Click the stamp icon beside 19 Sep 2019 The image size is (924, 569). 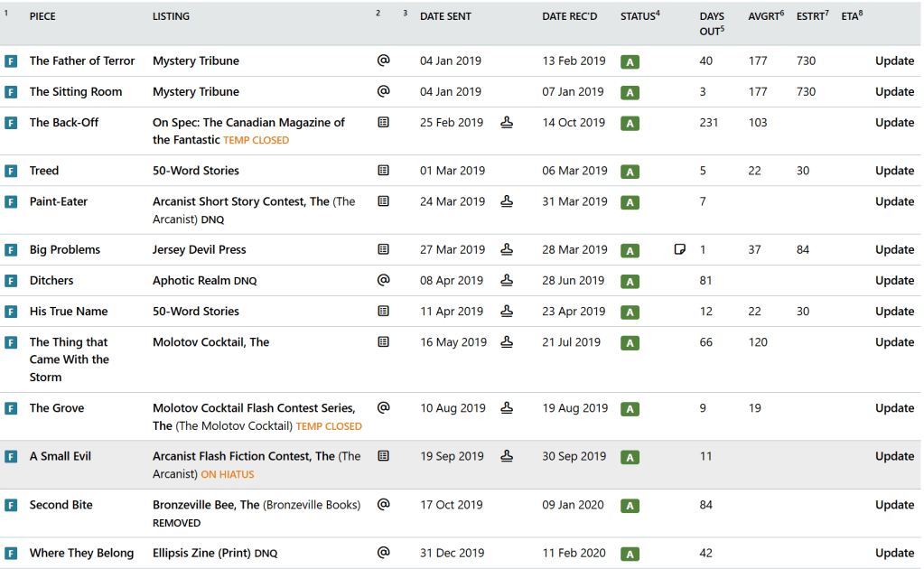pos(507,456)
